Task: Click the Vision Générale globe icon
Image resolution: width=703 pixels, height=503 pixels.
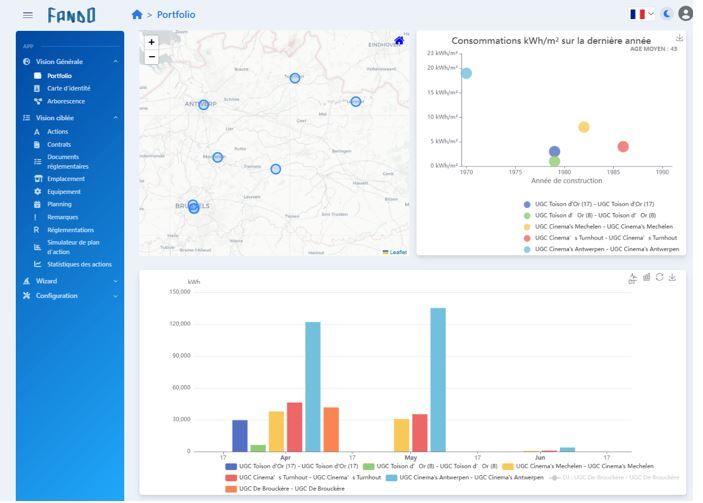Action: click(x=26, y=61)
